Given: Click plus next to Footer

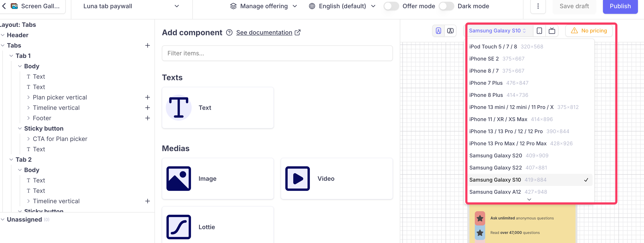Looking at the screenshot, I should [148, 118].
